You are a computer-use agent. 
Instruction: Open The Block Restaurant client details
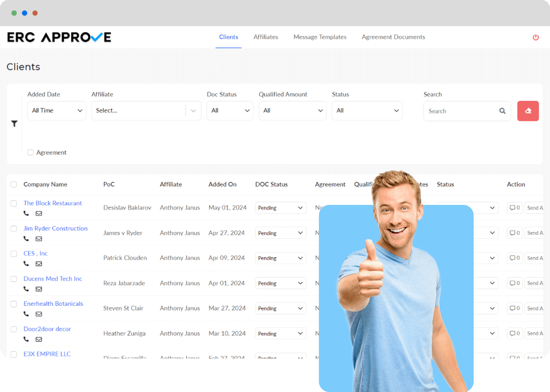(52, 203)
